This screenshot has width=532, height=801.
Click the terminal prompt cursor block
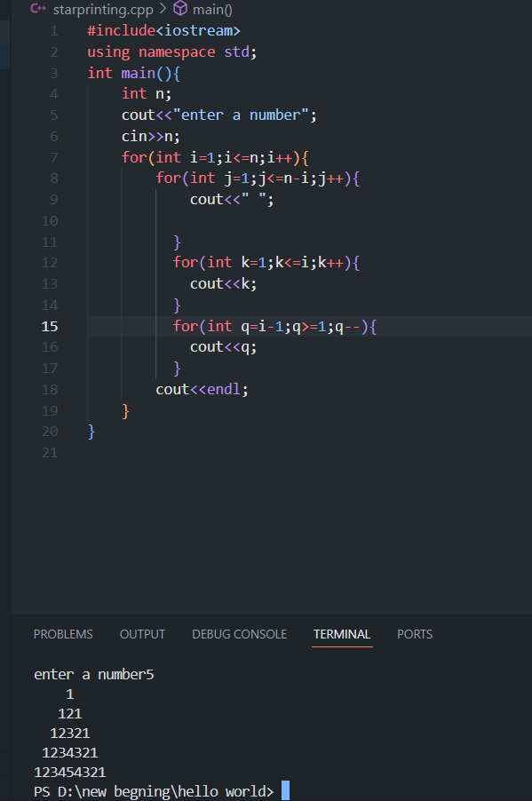point(286,790)
